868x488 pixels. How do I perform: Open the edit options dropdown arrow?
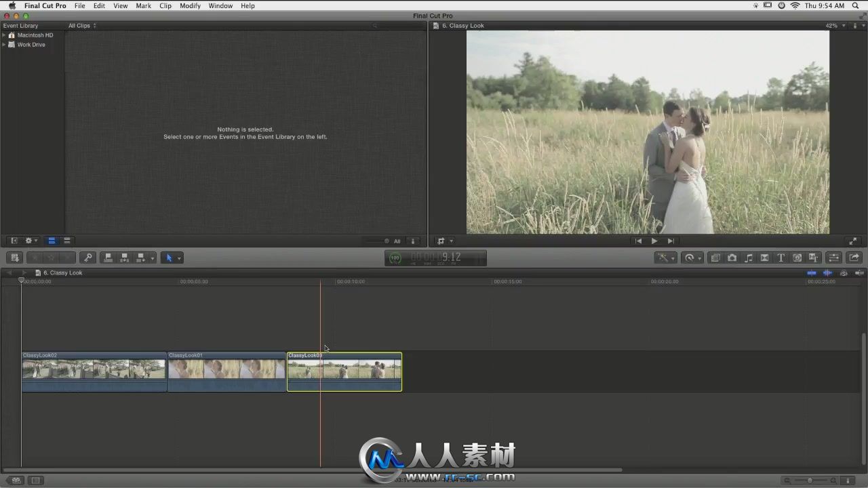[x=153, y=258]
